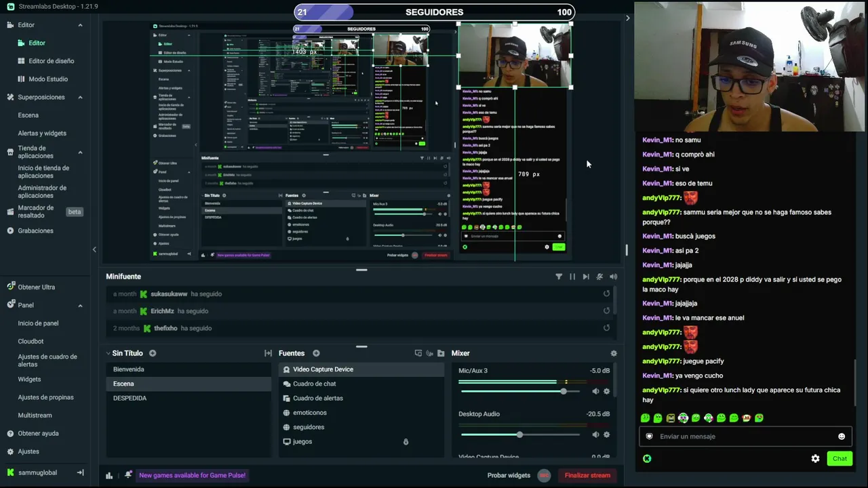The image size is (868, 488).
Task: Replay the ErichMz follow alert
Action: [x=606, y=310]
